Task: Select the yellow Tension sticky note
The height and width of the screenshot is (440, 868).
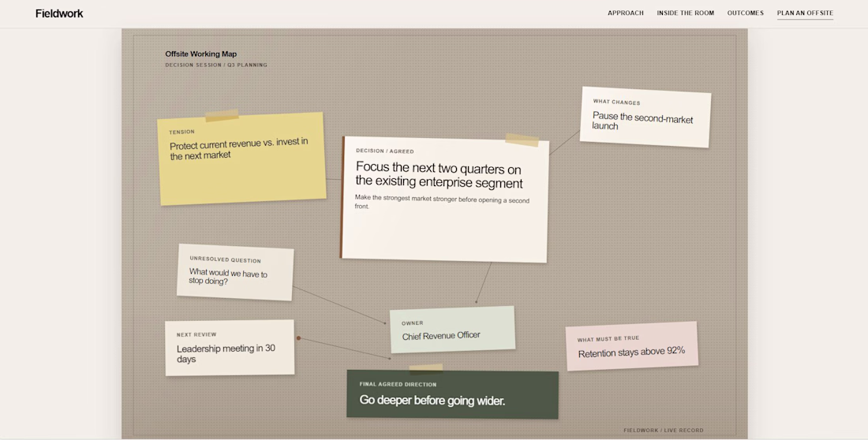Action: click(x=241, y=158)
